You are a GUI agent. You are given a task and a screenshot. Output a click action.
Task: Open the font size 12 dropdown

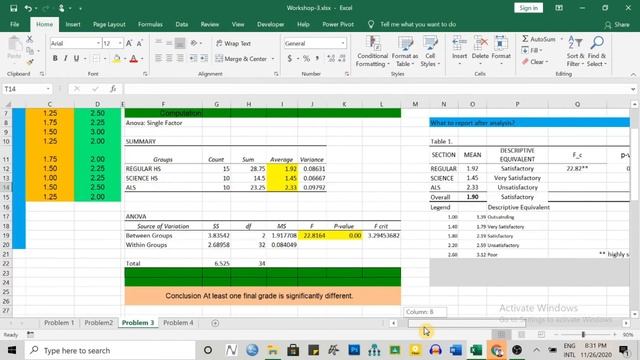coord(120,43)
